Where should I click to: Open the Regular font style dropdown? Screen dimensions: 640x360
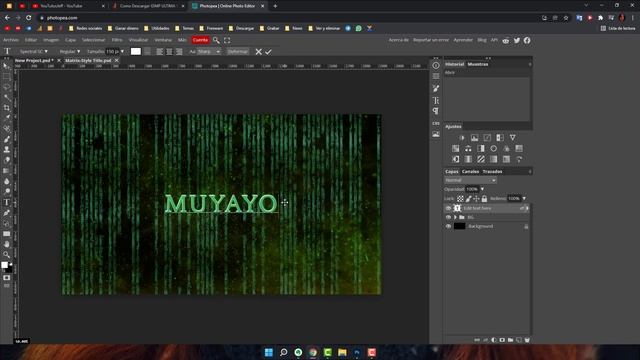tap(69, 51)
